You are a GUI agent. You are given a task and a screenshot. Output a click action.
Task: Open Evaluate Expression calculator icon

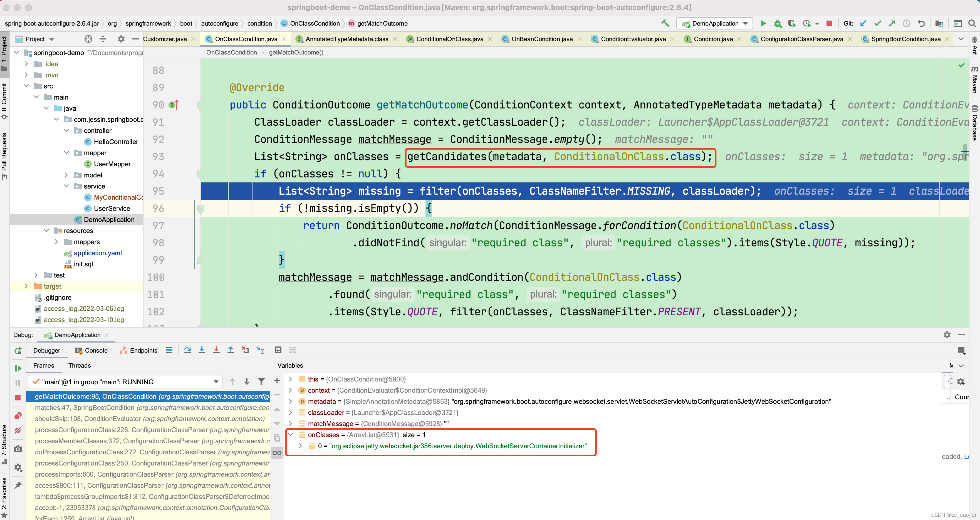[x=278, y=350]
